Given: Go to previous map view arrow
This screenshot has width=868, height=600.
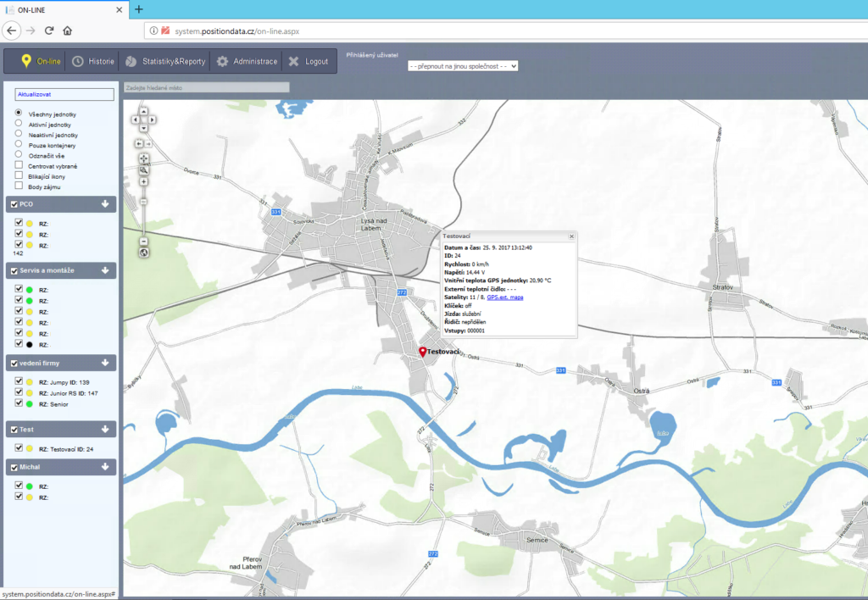Looking at the screenshot, I should 139,143.
